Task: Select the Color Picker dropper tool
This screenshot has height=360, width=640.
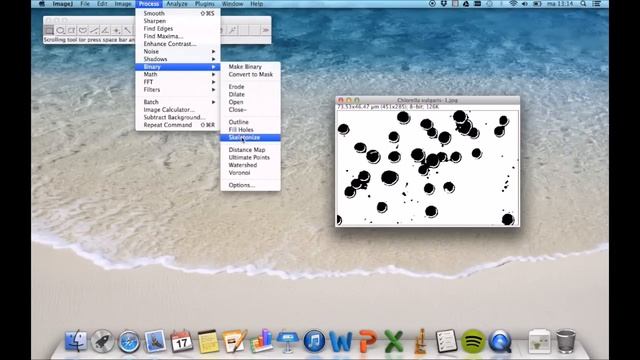Action: (233, 30)
